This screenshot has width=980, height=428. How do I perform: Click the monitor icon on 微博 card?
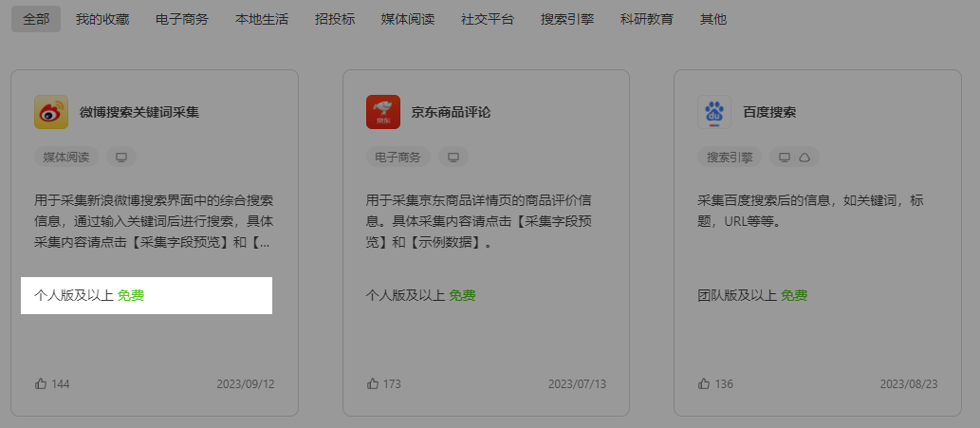[x=121, y=157]
